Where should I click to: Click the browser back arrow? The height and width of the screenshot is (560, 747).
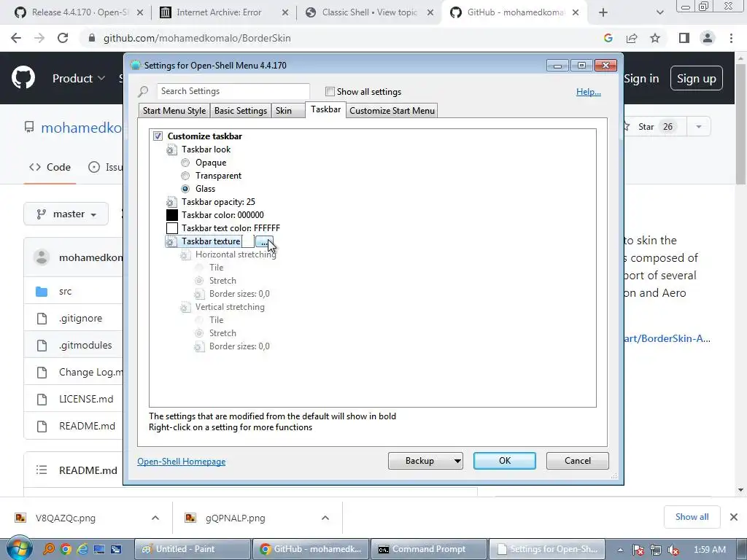pyautogui.click(x=16, y=38)
